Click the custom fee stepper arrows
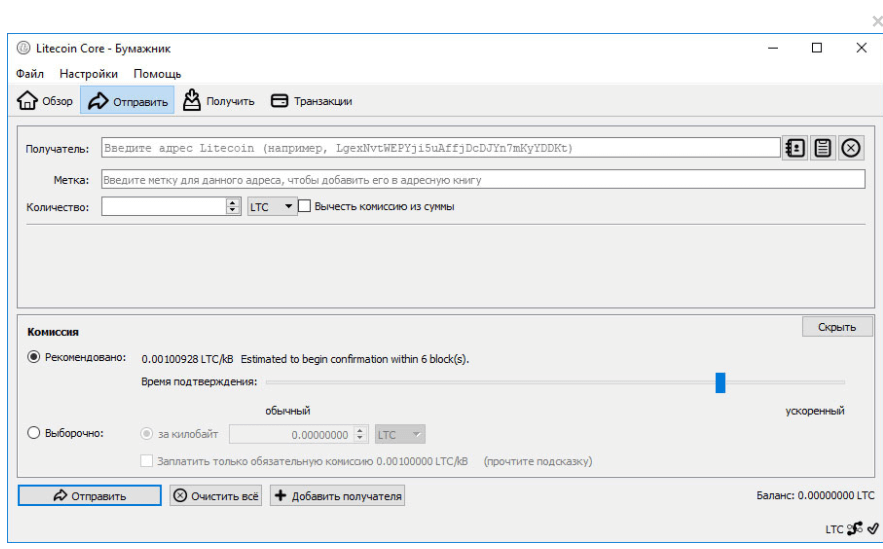 360,435
